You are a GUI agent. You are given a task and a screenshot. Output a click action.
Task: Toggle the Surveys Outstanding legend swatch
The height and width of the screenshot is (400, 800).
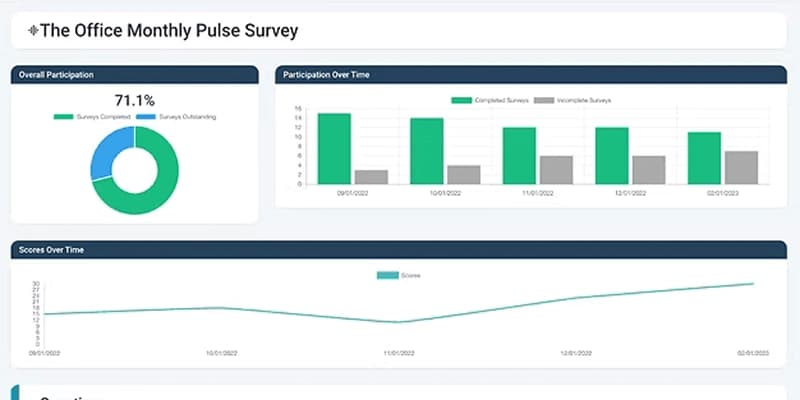tap(146, 117)
